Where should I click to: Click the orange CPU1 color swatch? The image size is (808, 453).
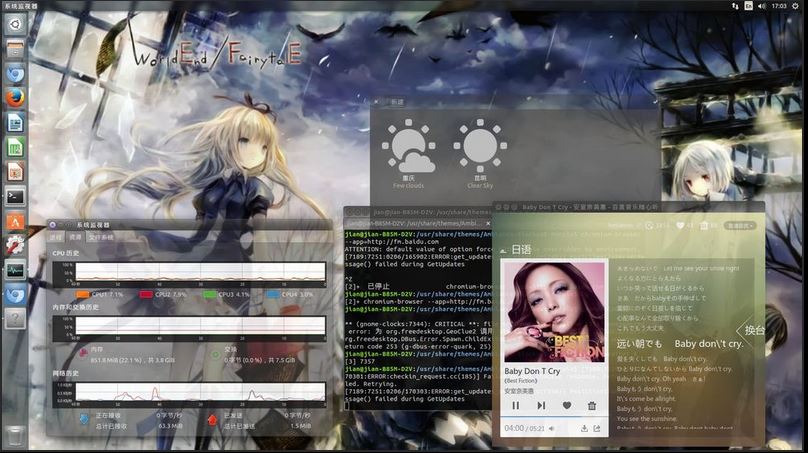(x=82, y=295)
